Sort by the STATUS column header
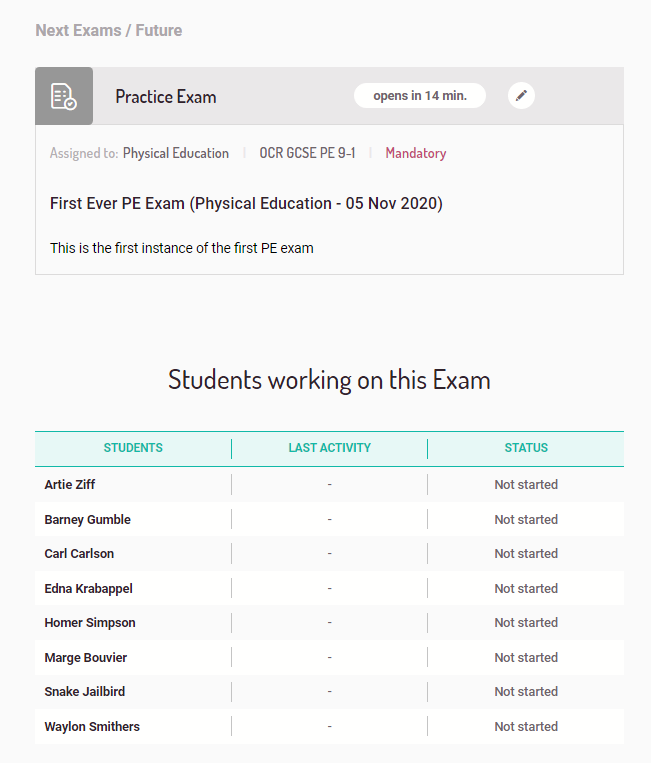The height and width of the screenshot is (763, 651). (x=526, y=448)
